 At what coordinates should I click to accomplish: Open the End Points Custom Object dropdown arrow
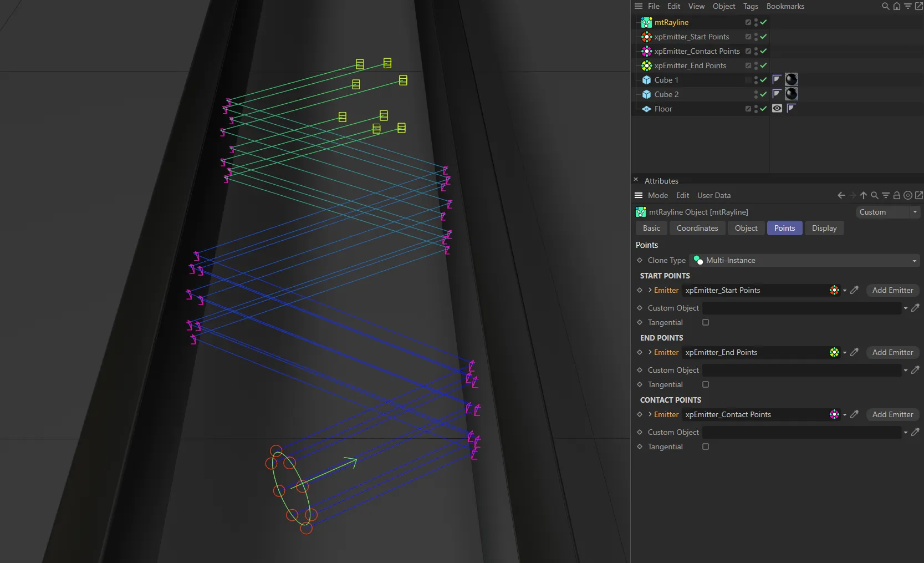[x=906, y=370]
